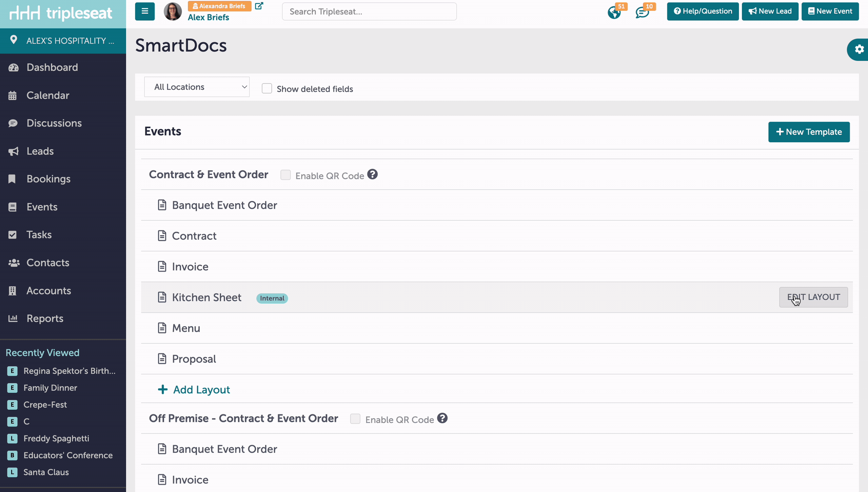Create a New Lead

[770, 12]
